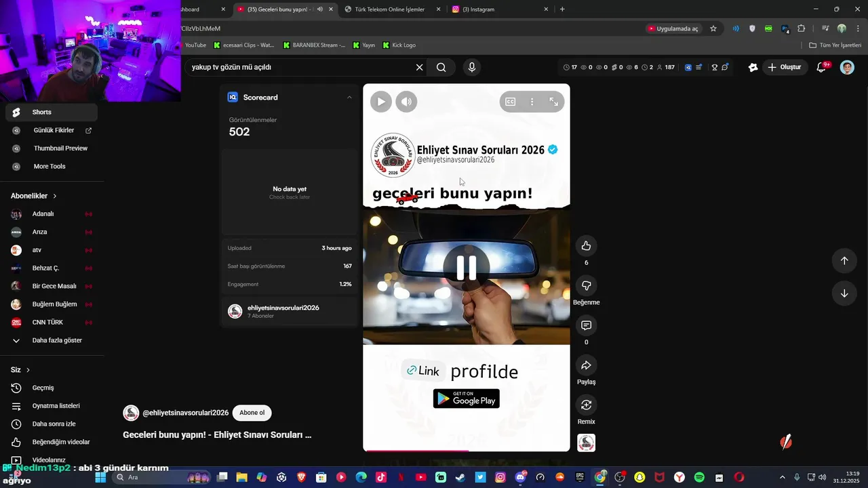Open YouTube account avatar menu
The width and height of the screenshot is (868, 488).
click(x=847, y=67)
